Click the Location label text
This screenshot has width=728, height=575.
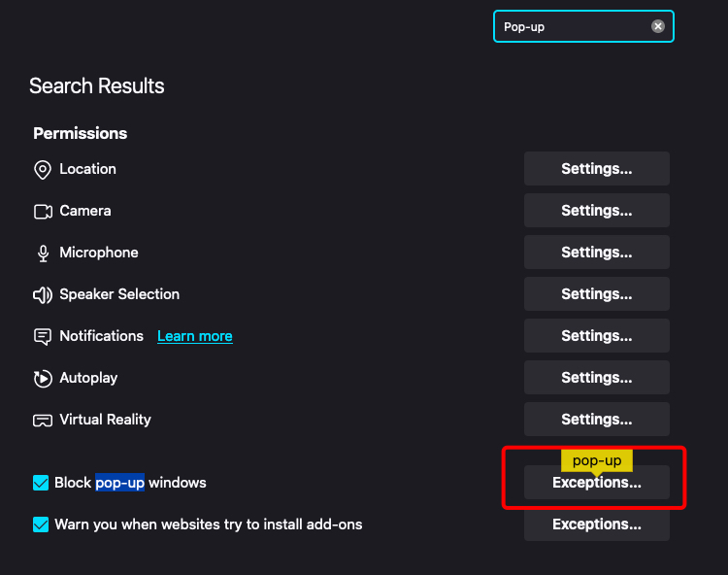click(x=87, y=169)
